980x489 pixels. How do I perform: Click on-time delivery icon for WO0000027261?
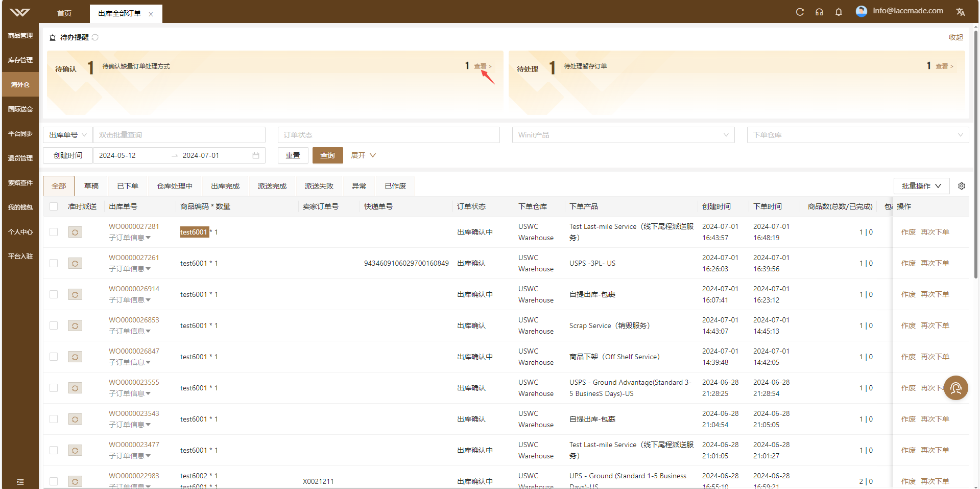75,264
